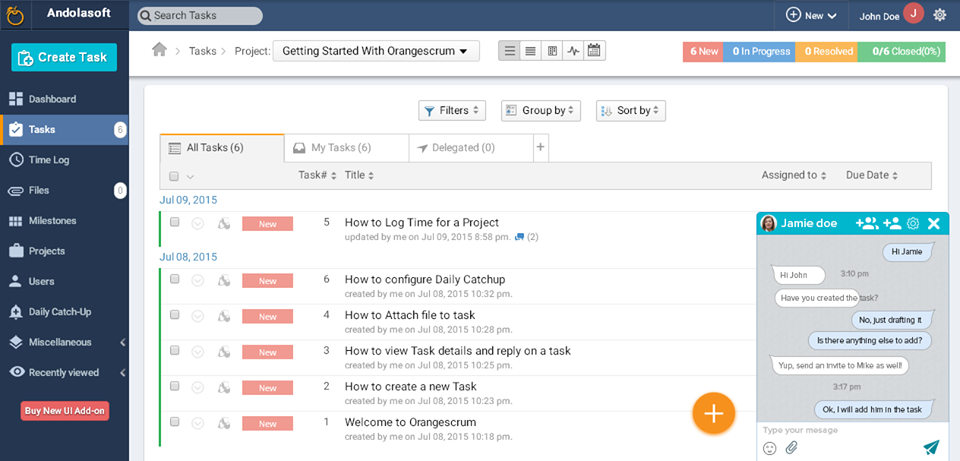This screenshot has width=960, height=461.
Task: Switch to list view icon
Action: 509,51
